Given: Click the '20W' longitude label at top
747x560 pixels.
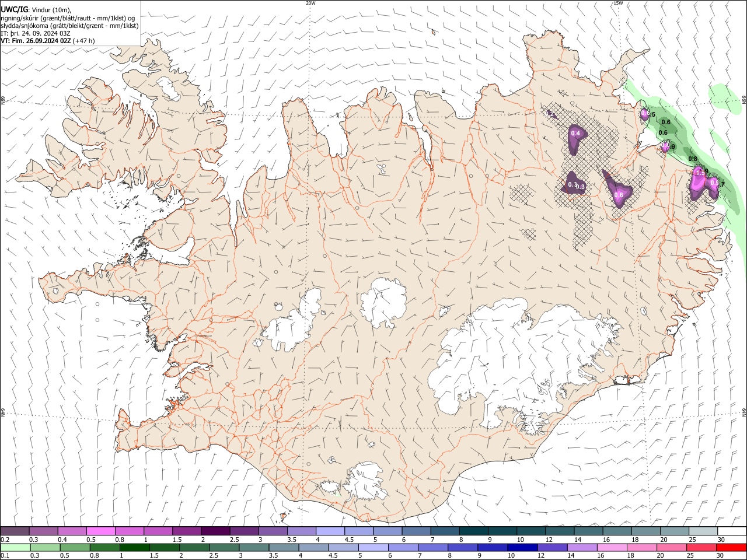Looking at the screenshot, I should (310, 3).
